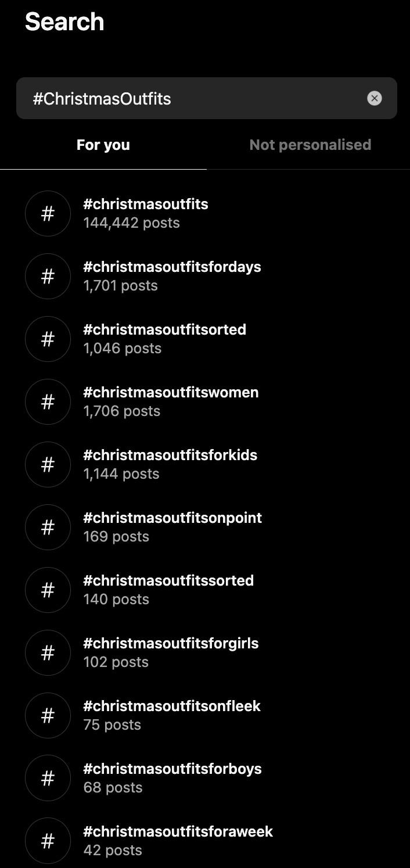Screen dimensions: 410x868
Task: Click hash icon next to #christmasoutfitsforgirls
Action: [48, 652]
